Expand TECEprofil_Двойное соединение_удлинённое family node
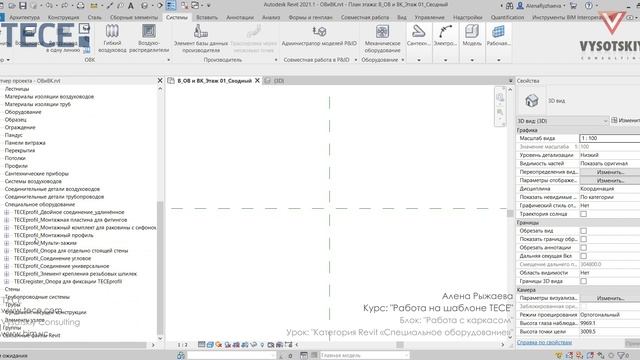This screenshot has height=360, width=640. (7, 212)
